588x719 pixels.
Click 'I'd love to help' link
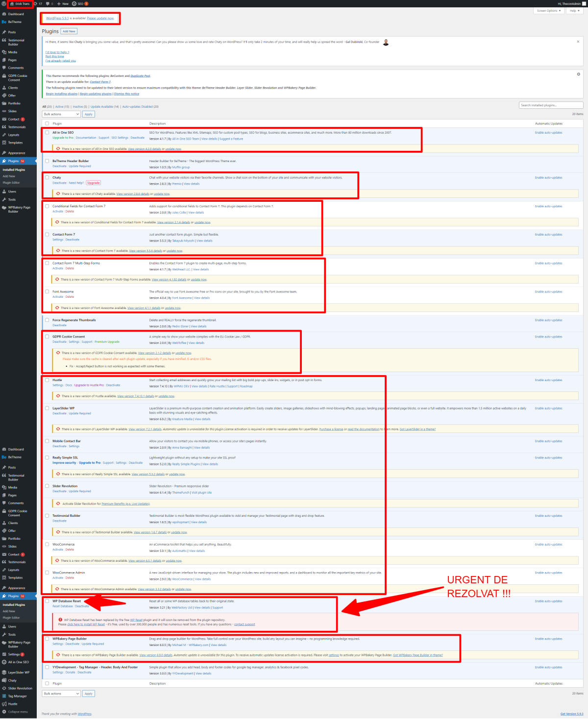click(x=57, y=52)
